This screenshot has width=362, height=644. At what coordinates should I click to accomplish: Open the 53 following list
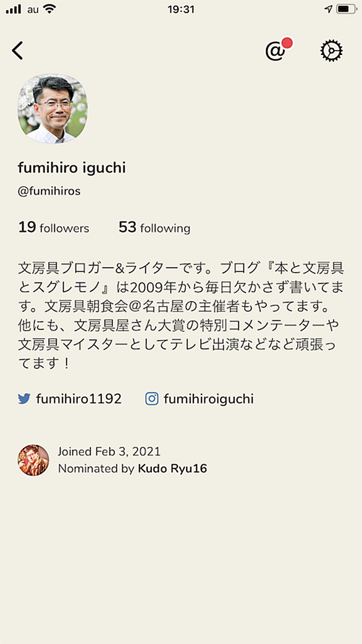pyautogui.click(x=154, y=227)
